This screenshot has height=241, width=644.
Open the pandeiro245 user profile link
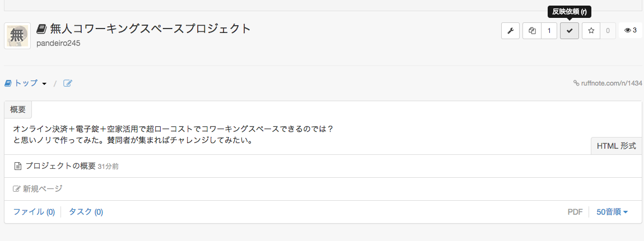[x=58, y=43]
